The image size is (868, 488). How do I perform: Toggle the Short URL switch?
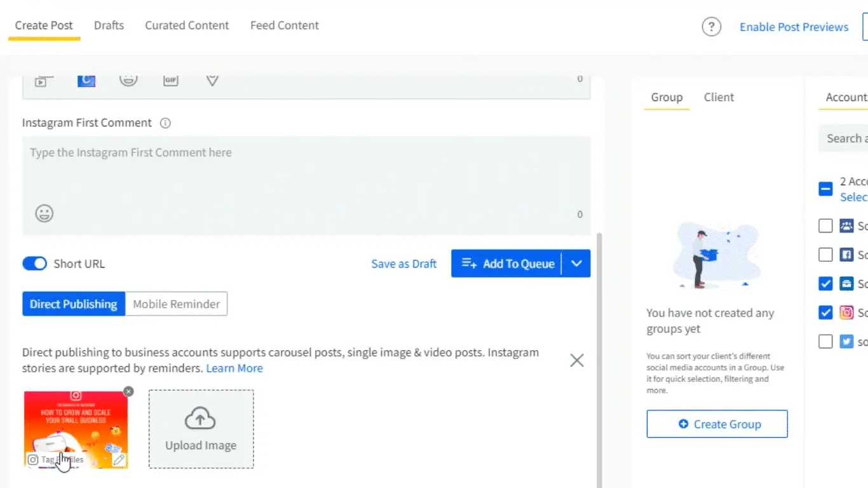[x=35, y=264]
